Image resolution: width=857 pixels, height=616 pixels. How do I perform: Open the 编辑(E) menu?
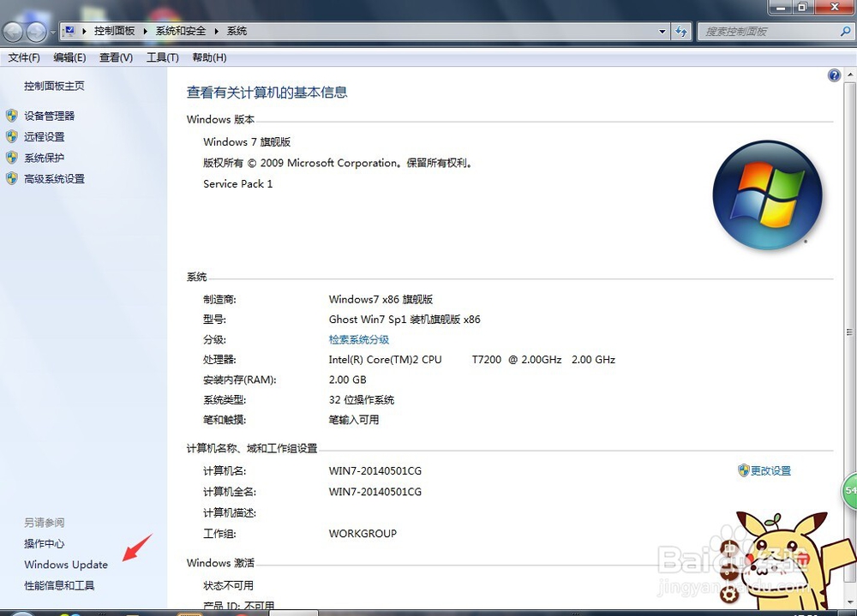coord(69,57)
